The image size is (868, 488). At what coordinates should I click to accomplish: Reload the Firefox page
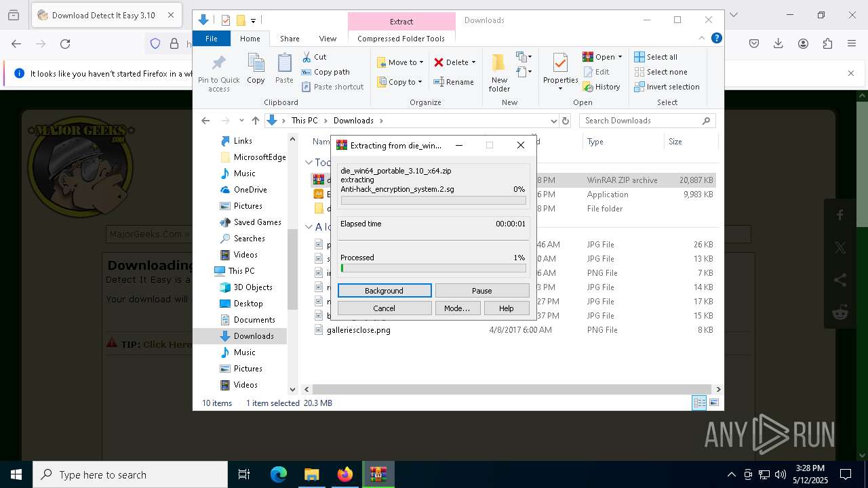tap(65, 44)
